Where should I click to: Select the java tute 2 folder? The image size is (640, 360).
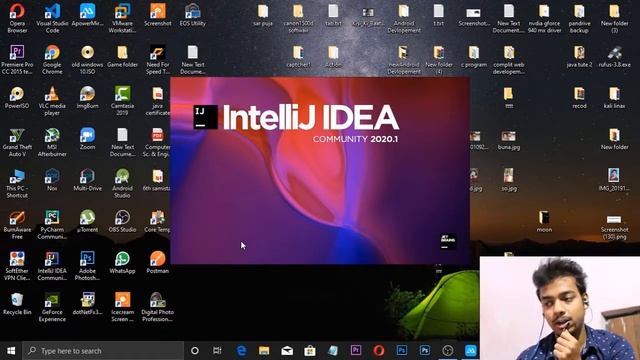tap(579, 56)
